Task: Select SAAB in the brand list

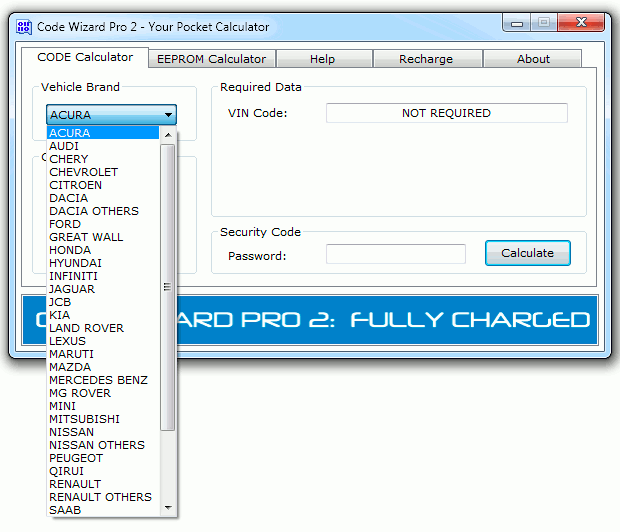Action: (x=103, y=510)
